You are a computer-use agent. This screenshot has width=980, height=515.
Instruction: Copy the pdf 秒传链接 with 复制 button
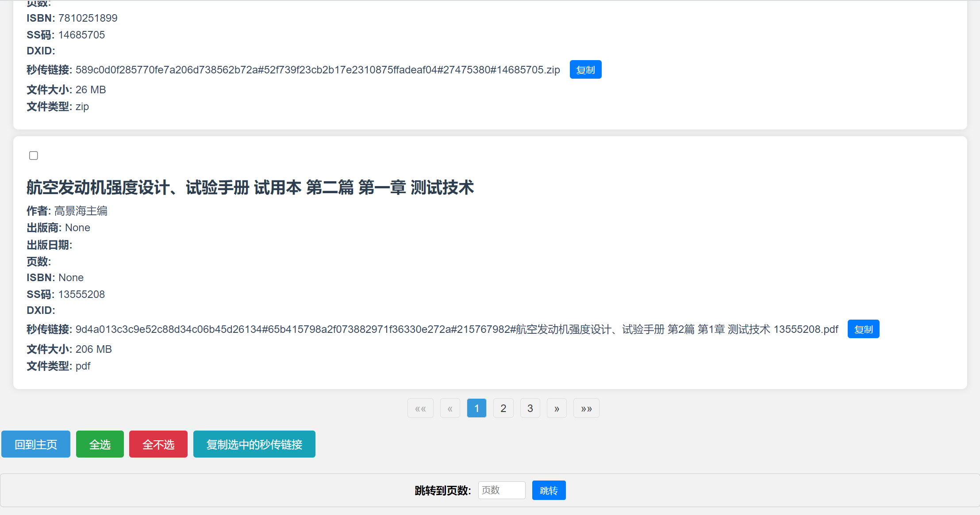pyautogui.click(x=863, y=329)
